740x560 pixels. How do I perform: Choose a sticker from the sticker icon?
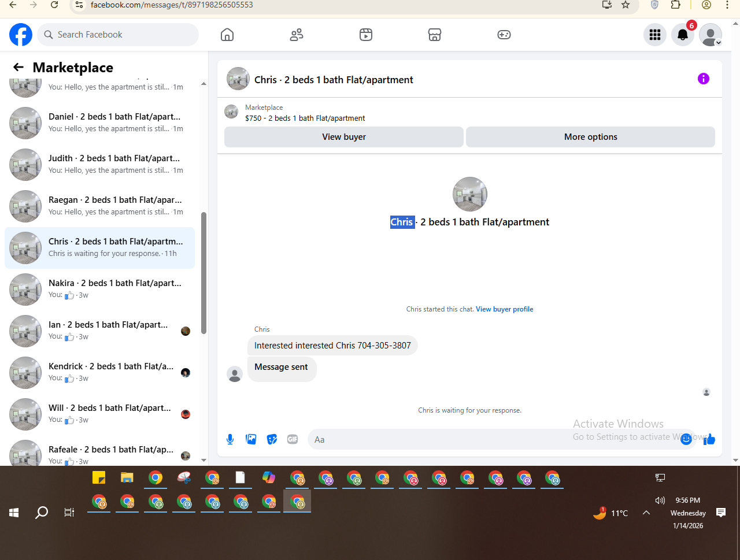pyautogui.click(x=272, y=439)
